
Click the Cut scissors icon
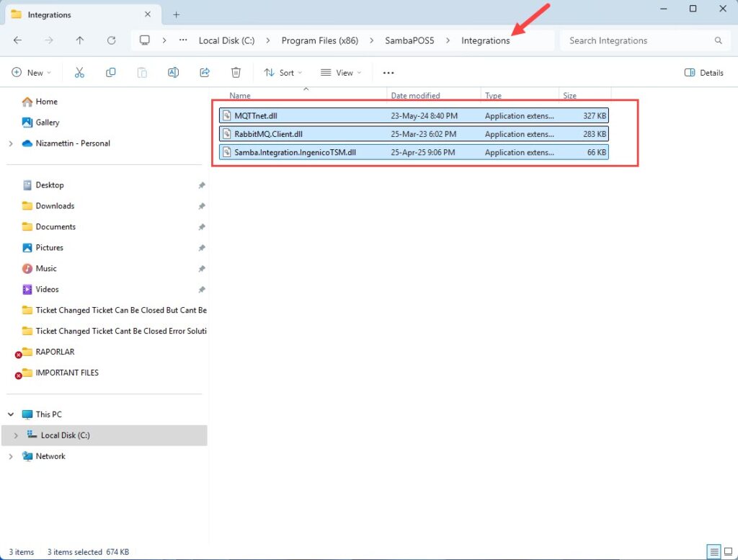pyautogui.click(x=79, y=73)
